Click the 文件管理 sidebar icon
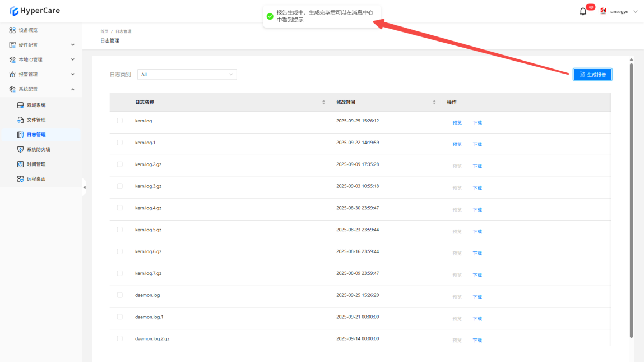Image resolution: width=644 pixels, height=362 pixels. click(20, 120)
